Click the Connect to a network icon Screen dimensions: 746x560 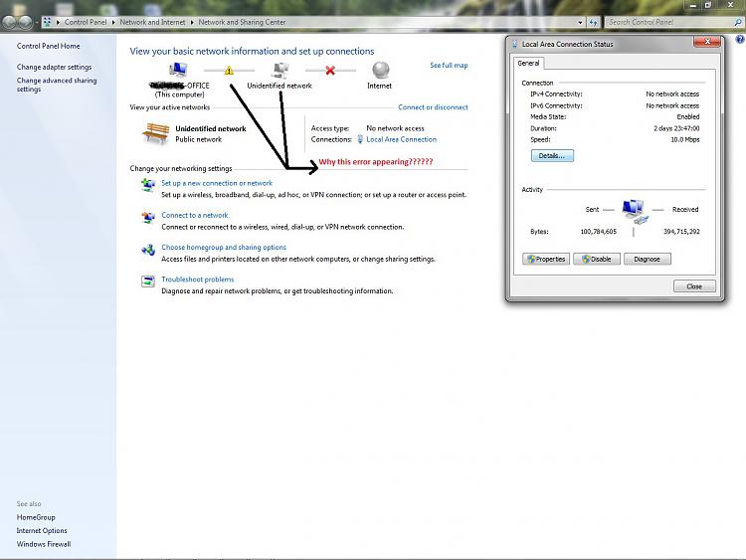click(148, 217)
